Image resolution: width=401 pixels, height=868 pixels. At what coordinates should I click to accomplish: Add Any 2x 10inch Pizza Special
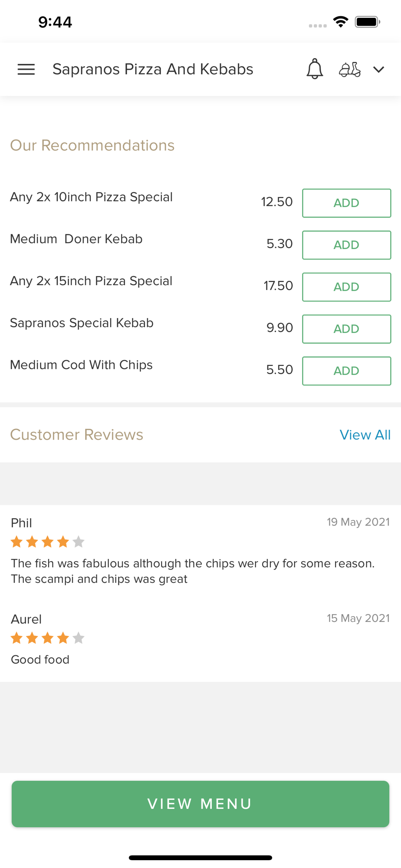[346, 203]
